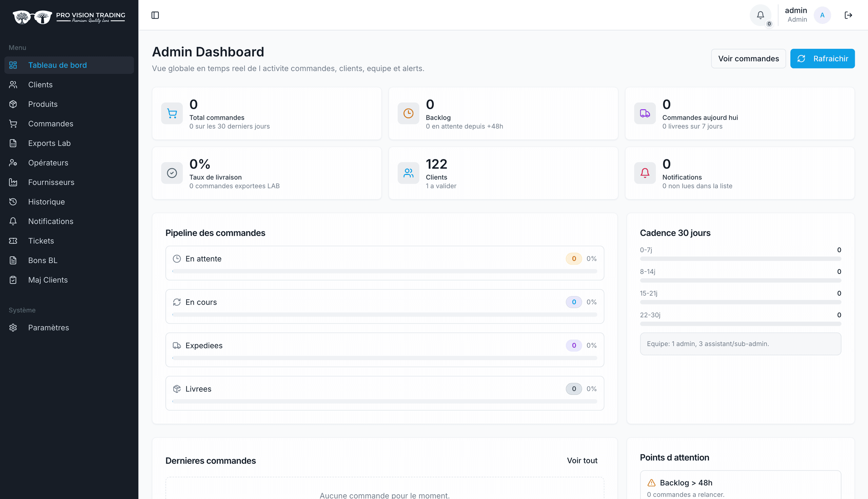This screenshot has height=499, width=868.
Task: Click the orange 0 badge for En attente
Action: [574, 259]
